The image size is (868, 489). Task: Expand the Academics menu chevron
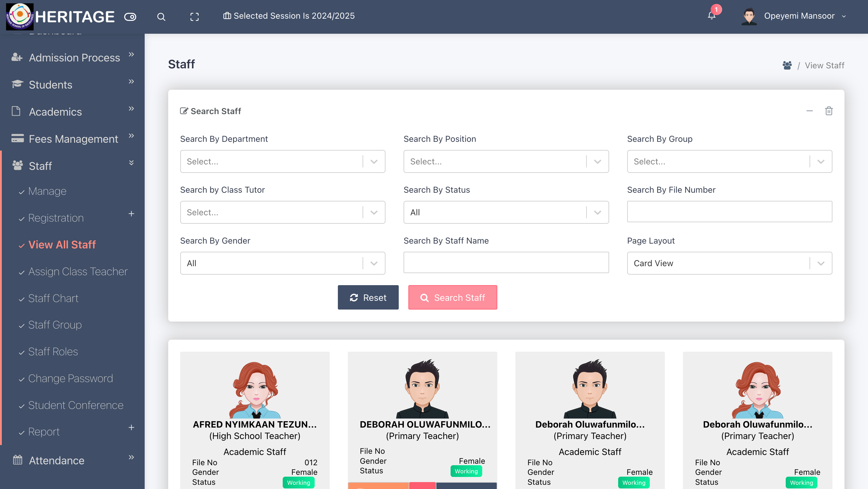pyautogui.click(x=131, y=108)
